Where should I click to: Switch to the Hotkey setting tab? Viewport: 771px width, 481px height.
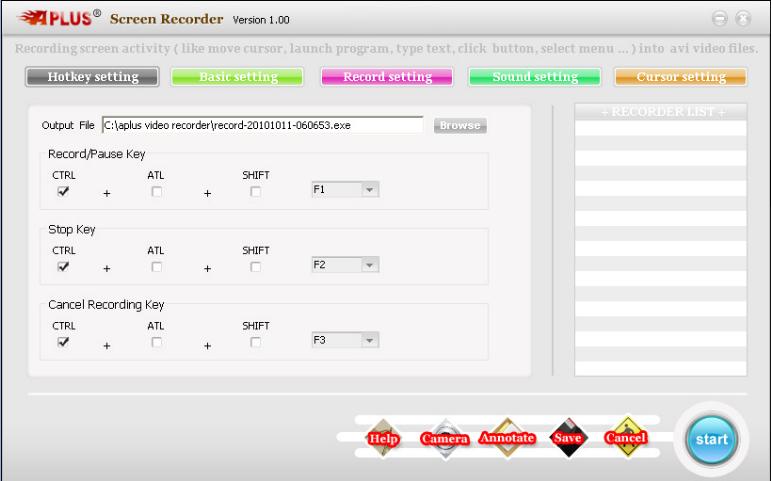92,77
